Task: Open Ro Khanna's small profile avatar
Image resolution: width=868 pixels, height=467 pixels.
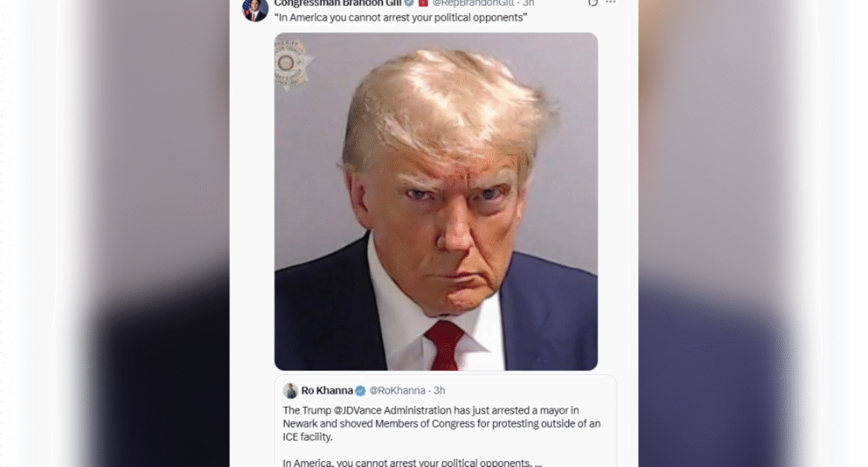Action: click(290, 391)
